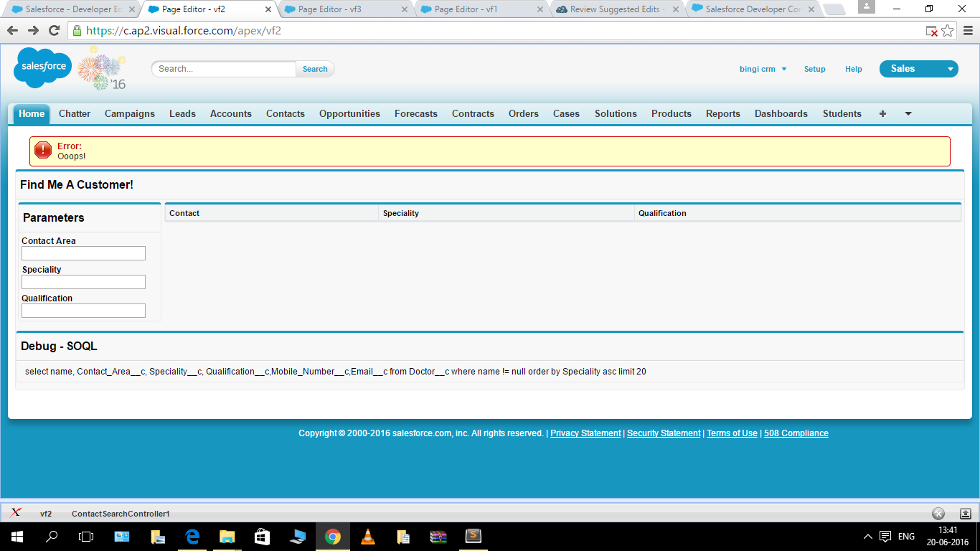The height and width of the screenshot is (551, 980).
Task: Close the development footer with gray X button
Action: [x=938, y=514]
